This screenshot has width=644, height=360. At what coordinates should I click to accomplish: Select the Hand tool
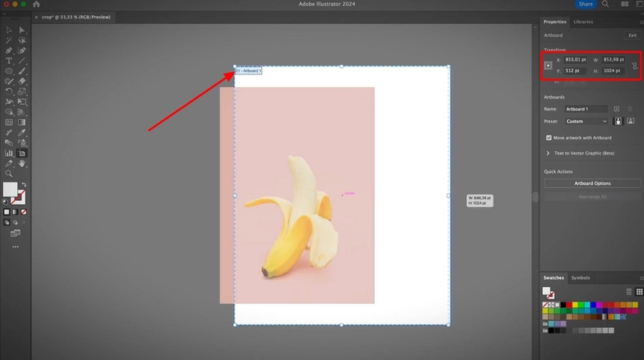22,163
